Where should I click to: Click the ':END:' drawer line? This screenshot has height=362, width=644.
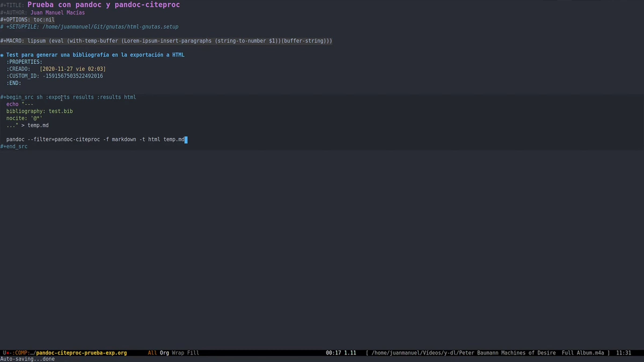point(14,83)
